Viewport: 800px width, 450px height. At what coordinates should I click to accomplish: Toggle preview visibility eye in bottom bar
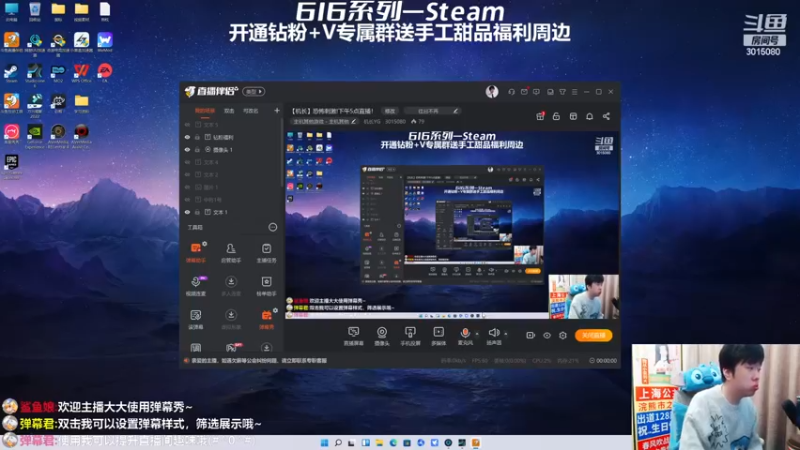click(547, 335)
